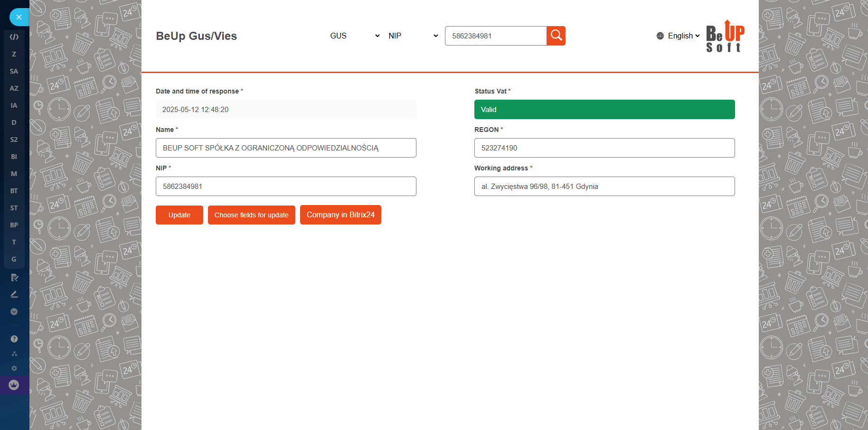Click the Working address input field

point(604,187)
